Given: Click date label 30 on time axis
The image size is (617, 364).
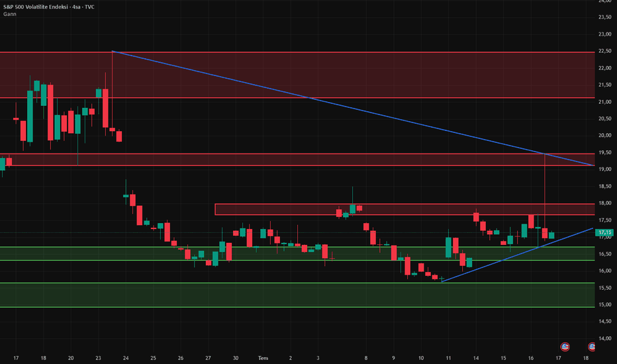Looking at the screenshot, I should [235, 358].
